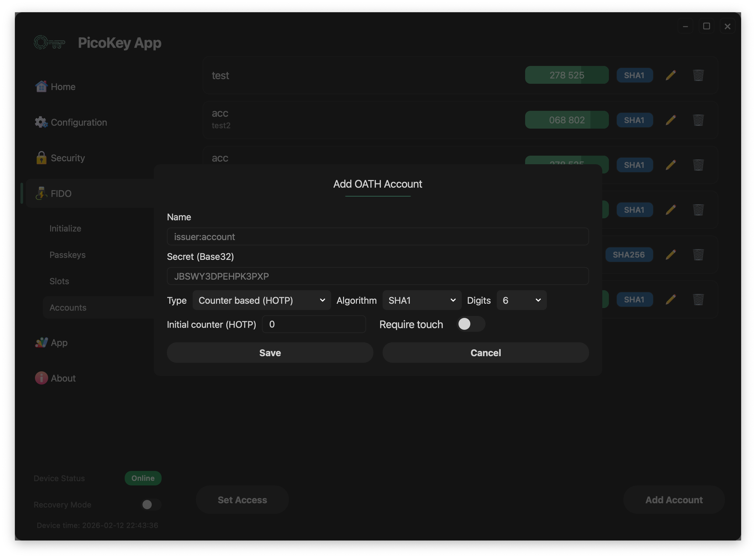Focus the Initial counter (HOTP) field
The height and width of the screenshot is (558, 756).
pyautogui.click(x=313, y=324)
